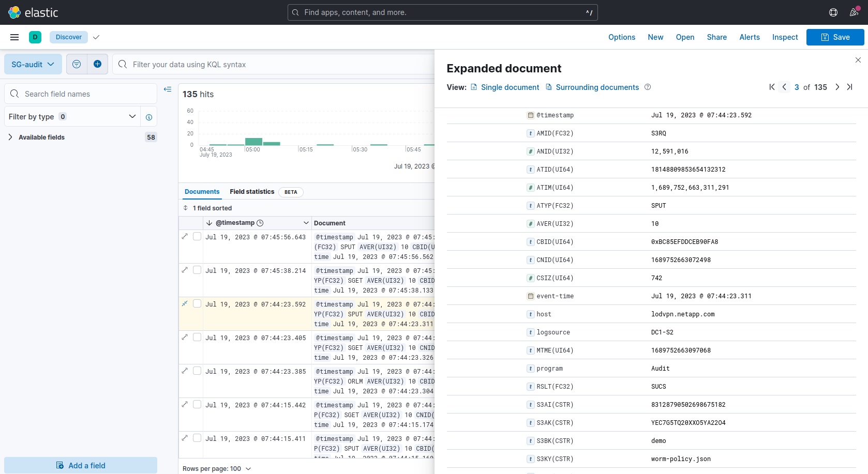Open the help menu icon
868x474 pixels.
click(x=833, y=12)
